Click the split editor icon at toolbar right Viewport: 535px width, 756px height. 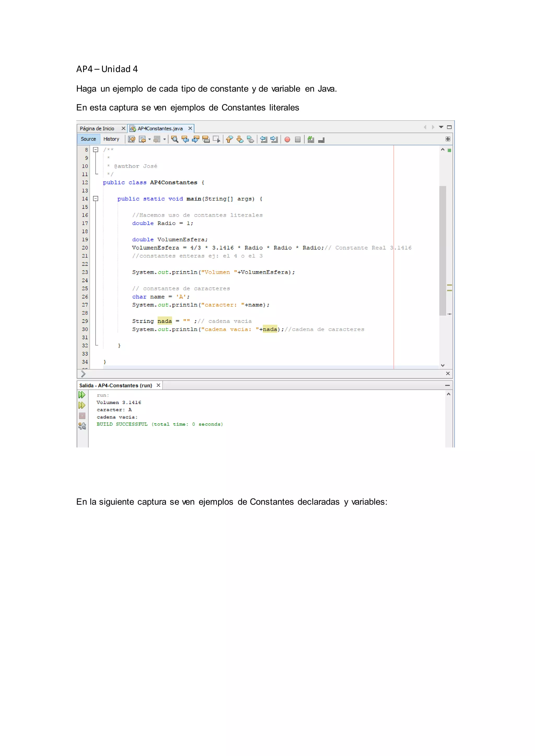click(x=448, y=139)
